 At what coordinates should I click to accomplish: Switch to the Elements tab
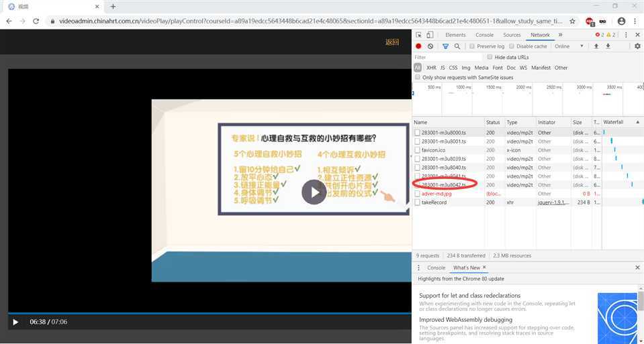pyautogui.click(x=455, y=35)
